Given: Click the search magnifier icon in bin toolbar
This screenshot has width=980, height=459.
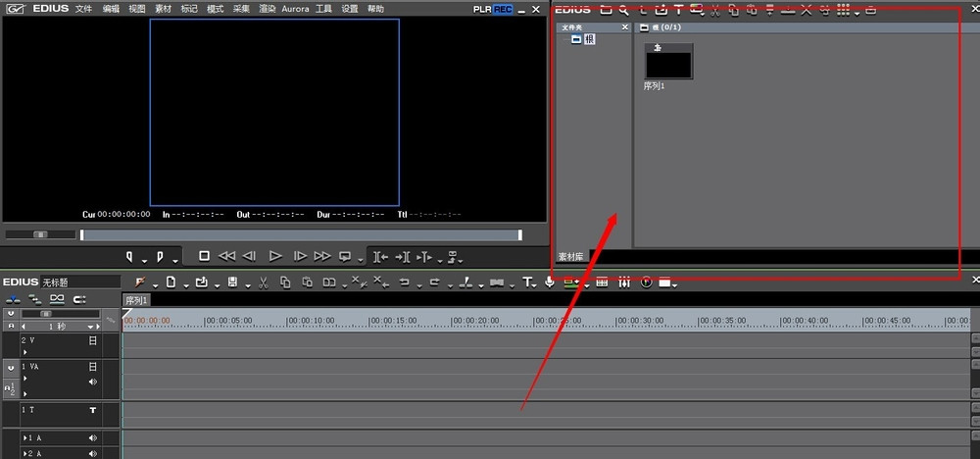Looking at the screenshot, I should (x=623, y=10).
